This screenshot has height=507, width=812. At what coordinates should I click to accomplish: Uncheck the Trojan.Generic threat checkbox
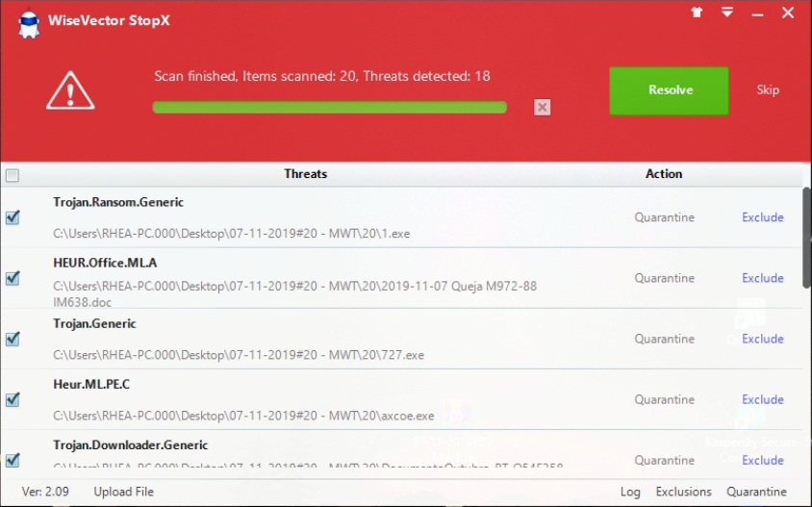coord(13,339)
